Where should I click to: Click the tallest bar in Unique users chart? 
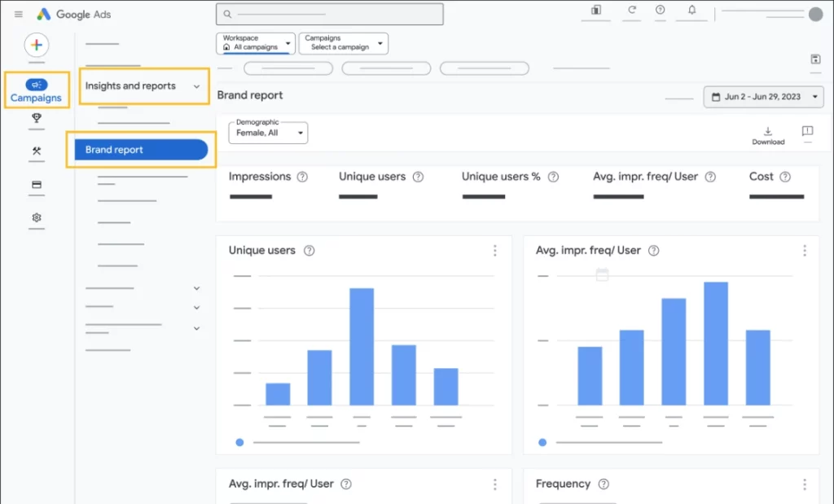click(x=362, y=347)
